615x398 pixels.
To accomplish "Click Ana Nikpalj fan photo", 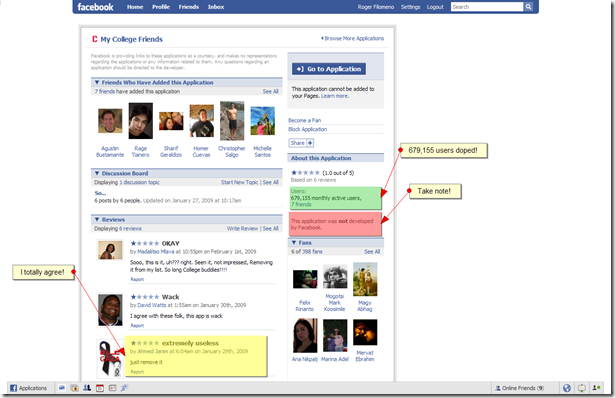I will coord(305,336).
